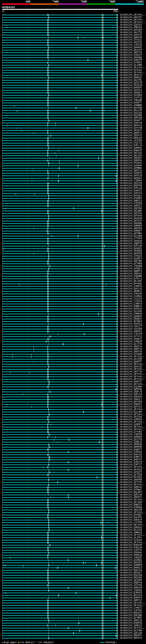Select hit UniRef100_Q39257
The height and width of the screenshot is (644, 146).
(131, 55)
